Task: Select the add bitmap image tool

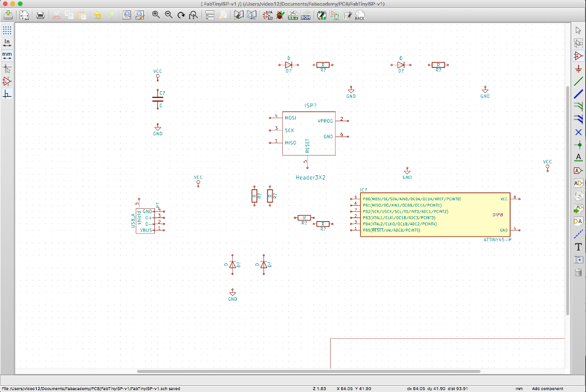Action: pos(579,259)
